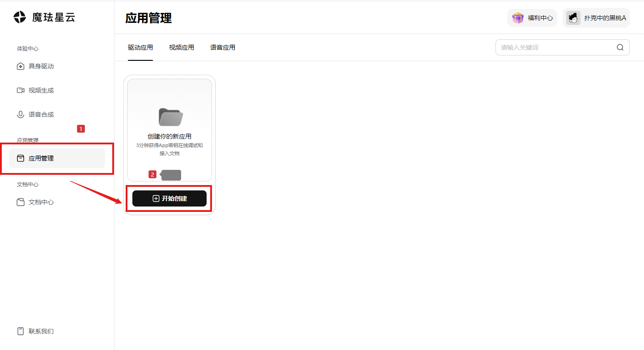Click the 联系我们 phone icon
Viewport: 644px width, 350px height.
point(21,331)
